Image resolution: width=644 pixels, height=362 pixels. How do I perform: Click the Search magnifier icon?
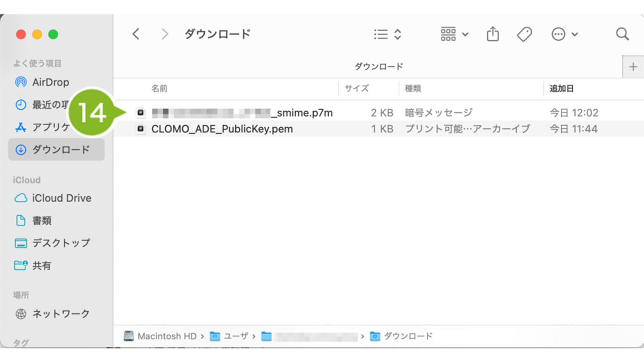pyautogui.click(x=622, y=34)
